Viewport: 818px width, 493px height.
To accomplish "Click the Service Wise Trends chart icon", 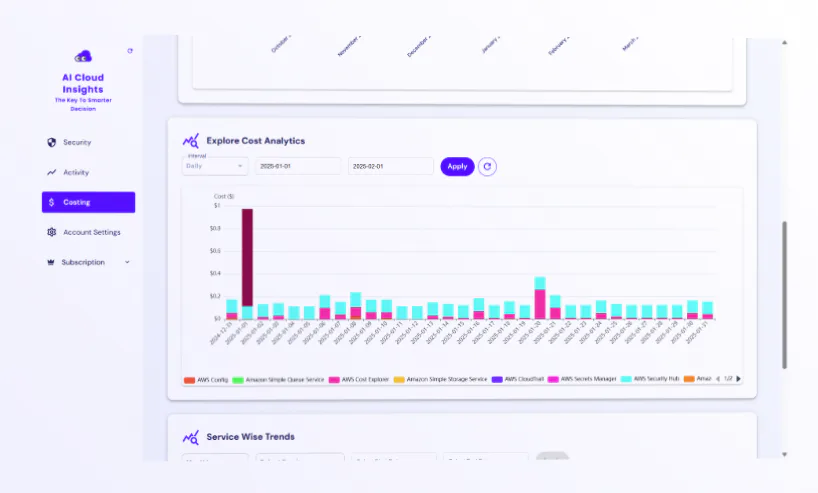I will [x=190, y=437].
